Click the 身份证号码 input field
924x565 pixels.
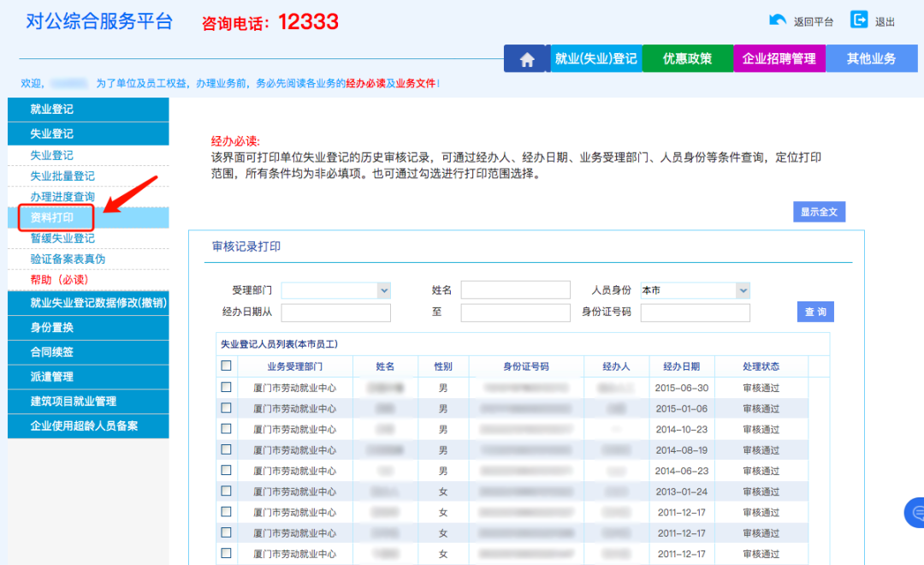coord(695,312)
